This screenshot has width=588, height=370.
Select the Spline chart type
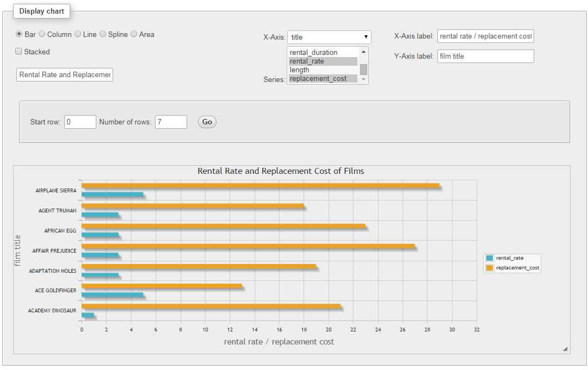pyautogui.click(x=103, y=34)
